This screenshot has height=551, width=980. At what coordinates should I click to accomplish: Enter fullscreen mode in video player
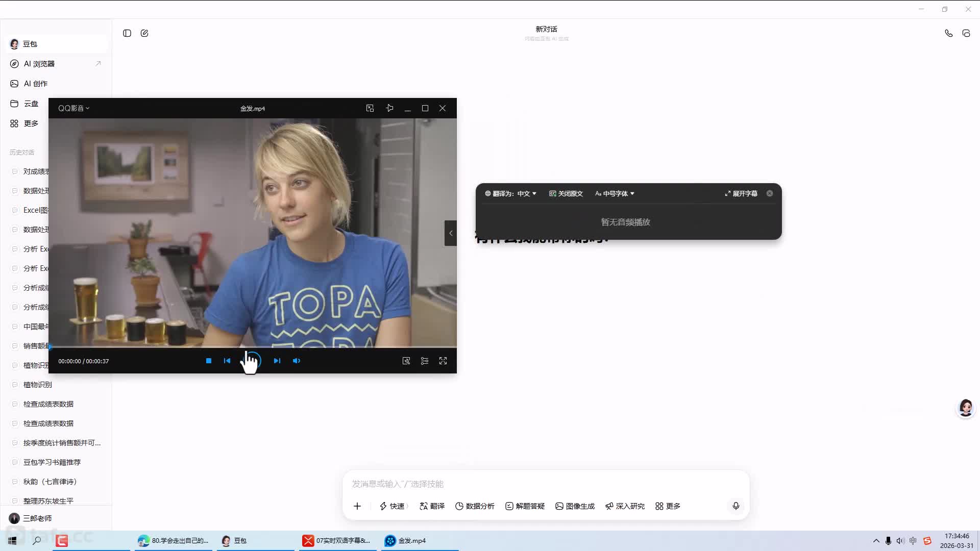point(443,361)
